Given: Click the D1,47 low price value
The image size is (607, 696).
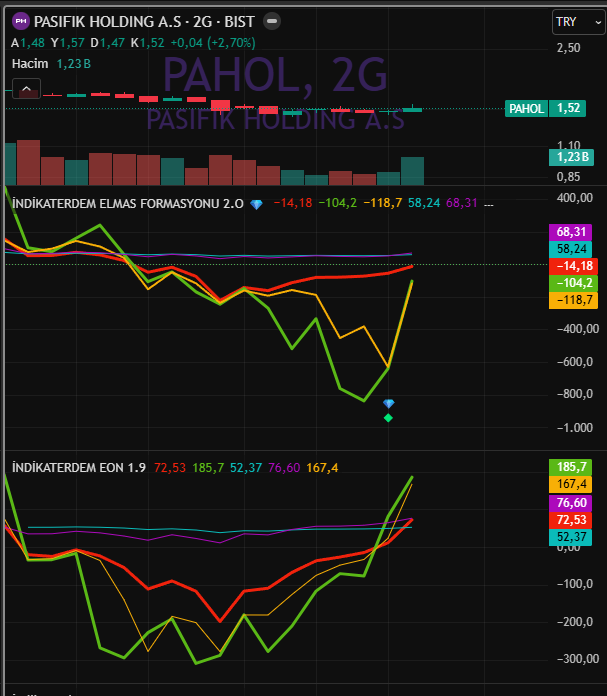Looking at the screenshot, I should tap(108, 43).
